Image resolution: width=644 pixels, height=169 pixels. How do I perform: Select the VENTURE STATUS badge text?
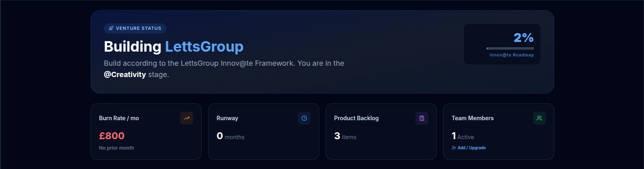[138, 28]
